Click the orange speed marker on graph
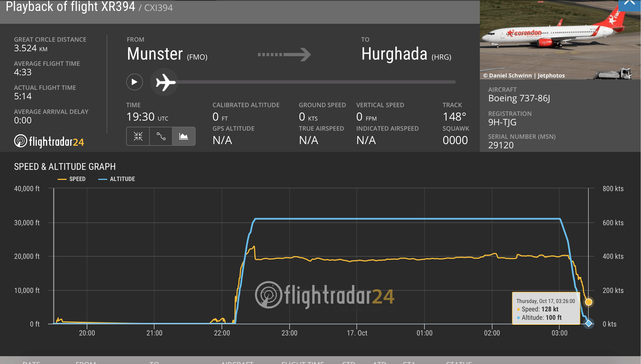 coord(588,302)
